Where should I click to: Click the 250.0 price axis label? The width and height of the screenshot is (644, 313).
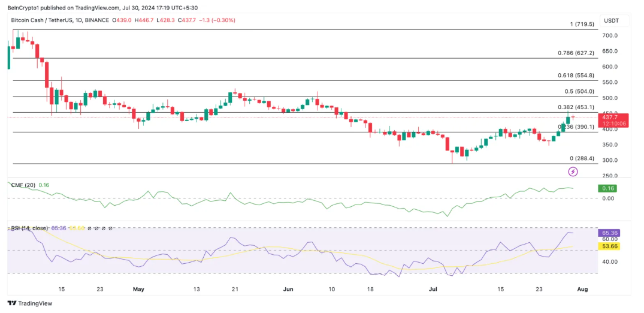(610, 176)
